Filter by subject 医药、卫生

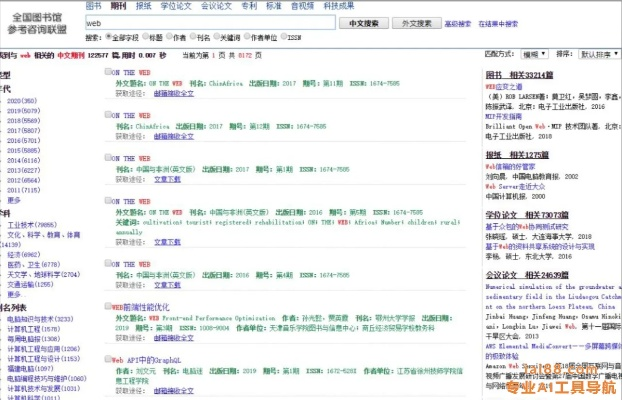pyautogui.click(x=34, y=265)
